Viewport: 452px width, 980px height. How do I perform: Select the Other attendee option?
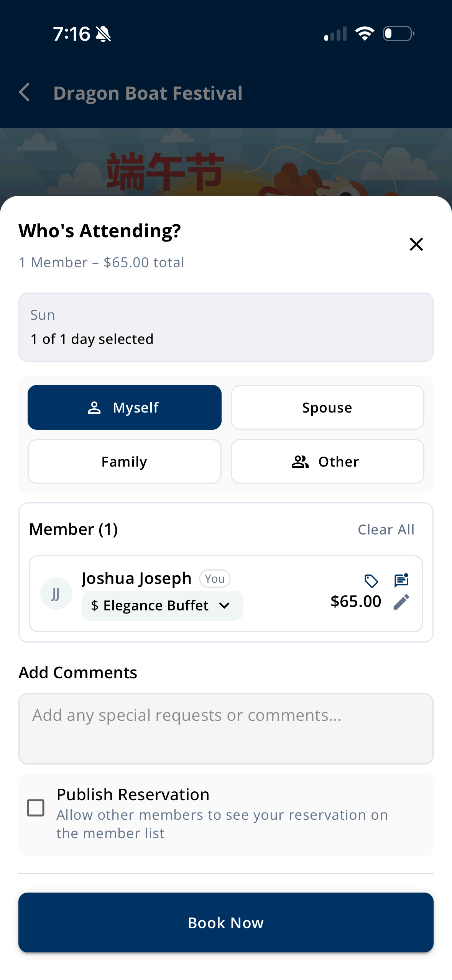pos(327,461)
